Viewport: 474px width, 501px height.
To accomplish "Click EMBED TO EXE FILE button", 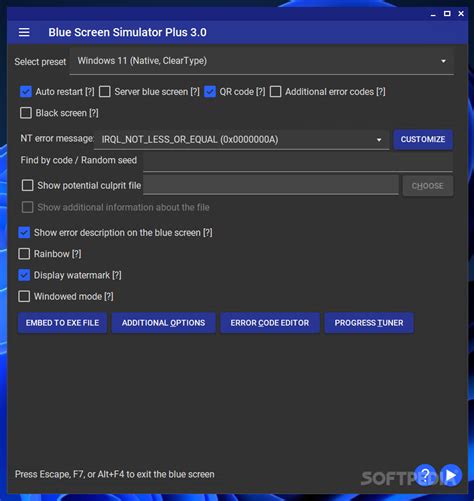I will point(62,323).
